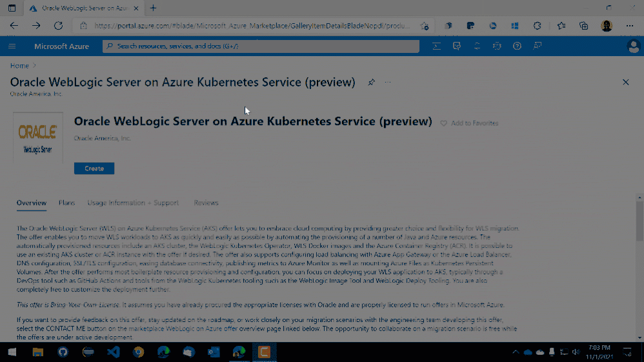
Task: Switch to the Plans tab
Action: (66, 203)
